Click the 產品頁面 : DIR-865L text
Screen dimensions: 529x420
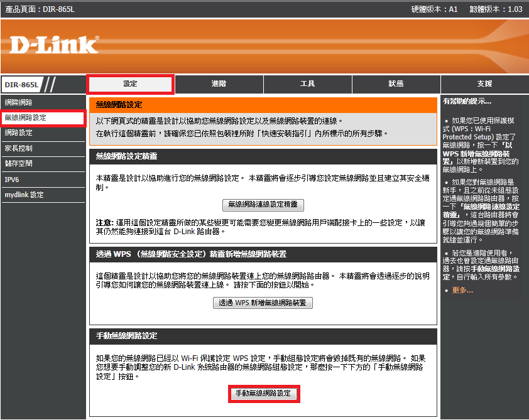40,9
